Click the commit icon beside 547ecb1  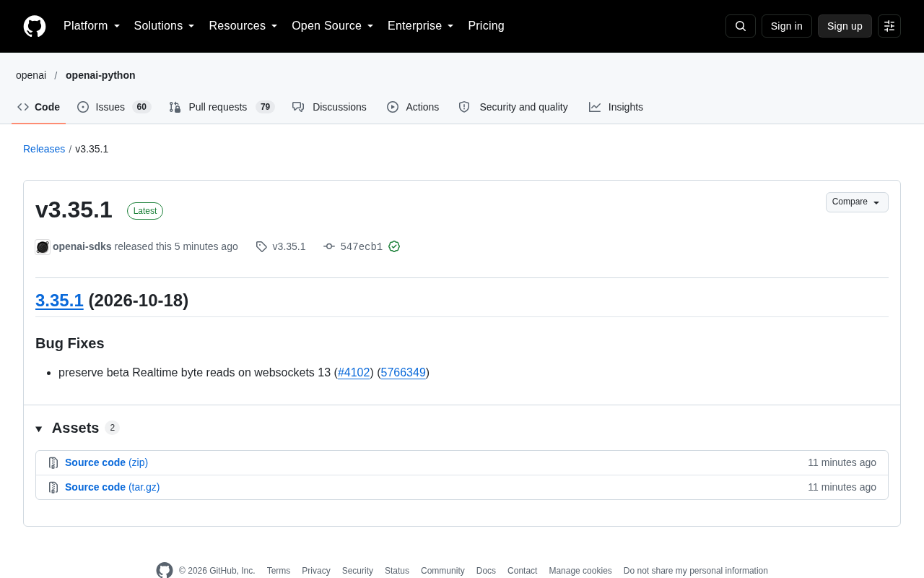tap(329, 246)
